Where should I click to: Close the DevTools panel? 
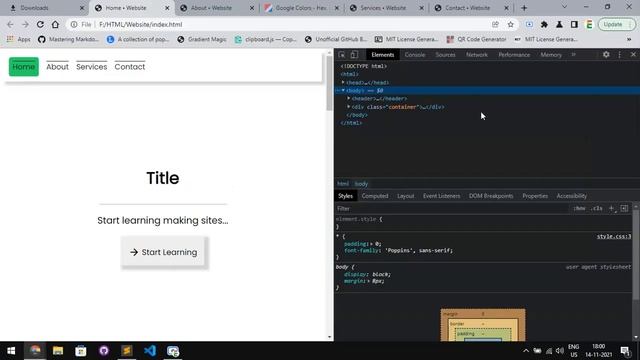(x=633, y=55)
